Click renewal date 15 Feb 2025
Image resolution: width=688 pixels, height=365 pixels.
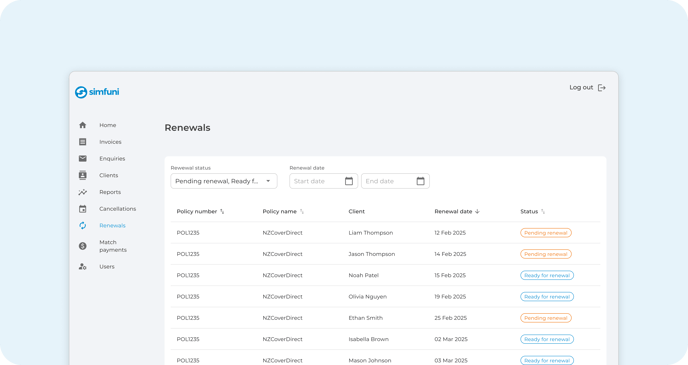[450, 276]
